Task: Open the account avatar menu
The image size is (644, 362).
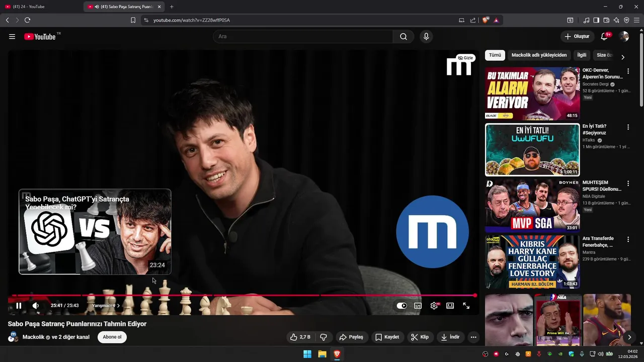Action: pos(624,37)
